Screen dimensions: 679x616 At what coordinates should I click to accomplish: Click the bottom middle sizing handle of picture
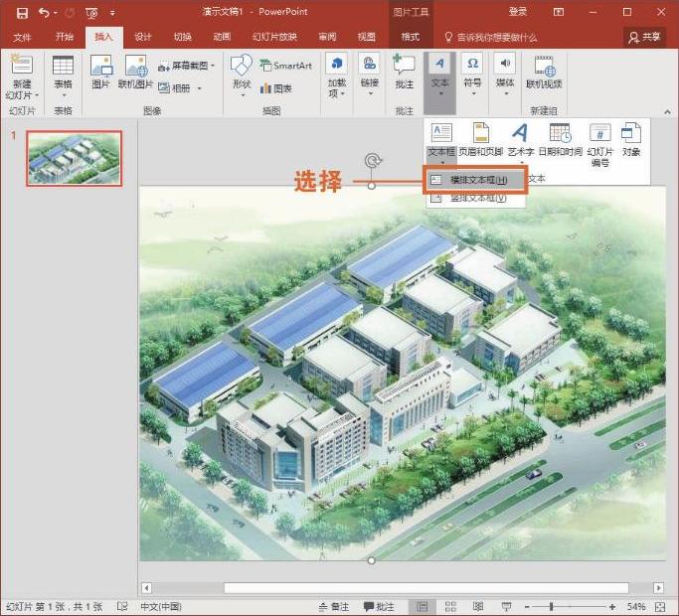click(x=371, y=560)
